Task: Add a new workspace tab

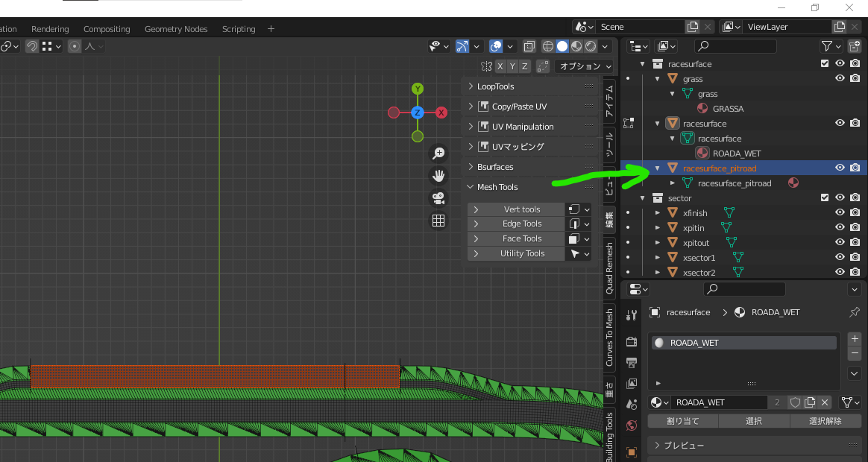Action: click(x=271, y=29)
